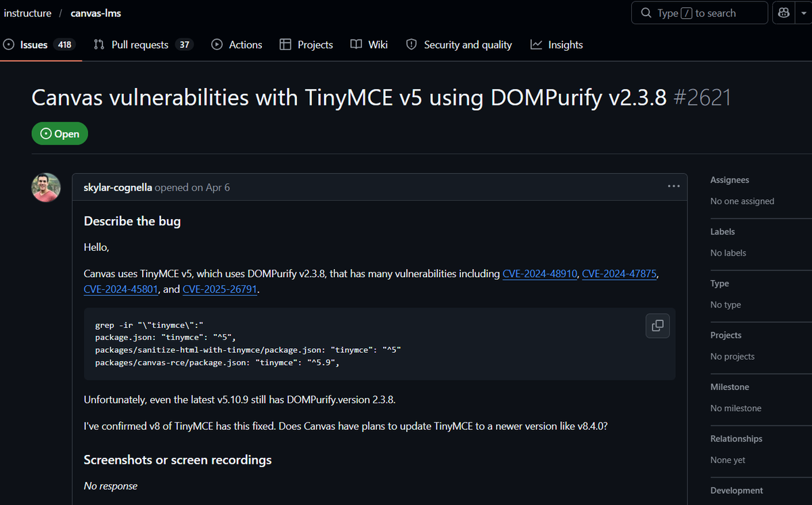
Task: Expand the Copilot dropdown arrow
Action: point(803,13)
